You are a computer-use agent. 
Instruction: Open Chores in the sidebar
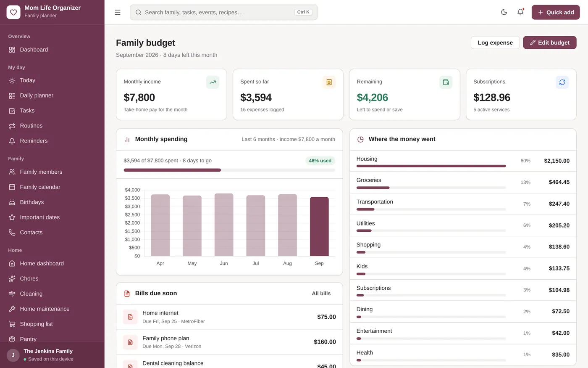point(52,279)
